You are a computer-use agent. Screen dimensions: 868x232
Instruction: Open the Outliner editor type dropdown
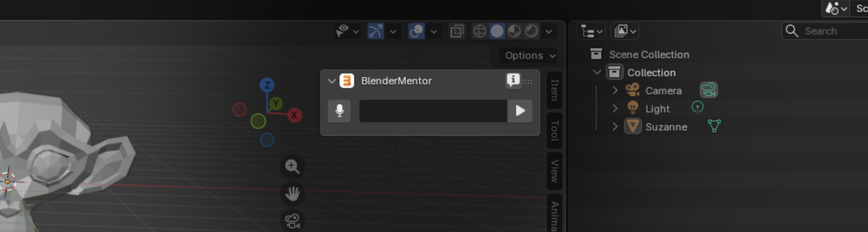pos(591,31)
